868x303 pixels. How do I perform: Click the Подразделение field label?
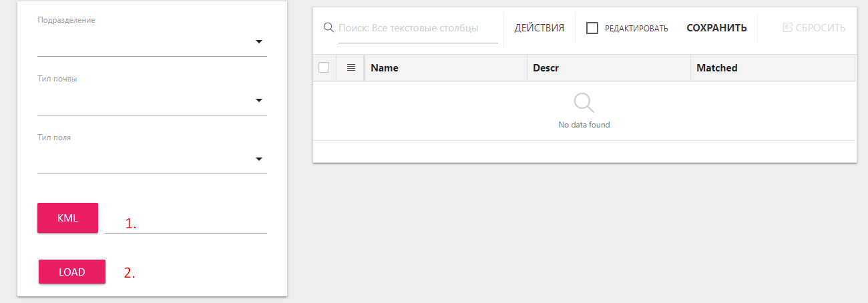(66, 20)
